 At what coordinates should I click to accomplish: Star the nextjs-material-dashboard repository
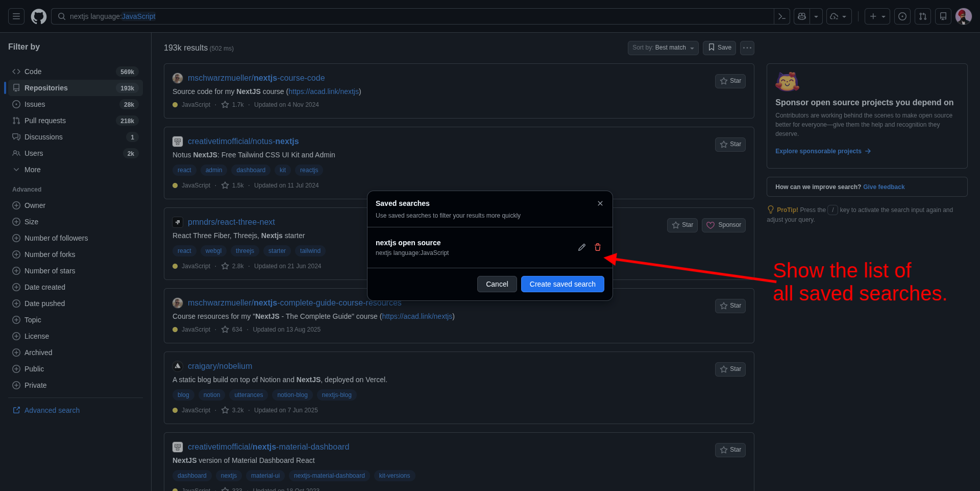click(x=730, y=450)
